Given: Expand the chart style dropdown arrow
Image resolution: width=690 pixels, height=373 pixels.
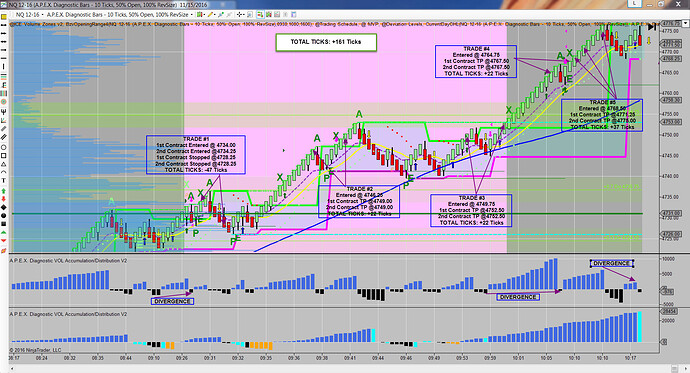Looking at the screenshot, I should (205, 15).
